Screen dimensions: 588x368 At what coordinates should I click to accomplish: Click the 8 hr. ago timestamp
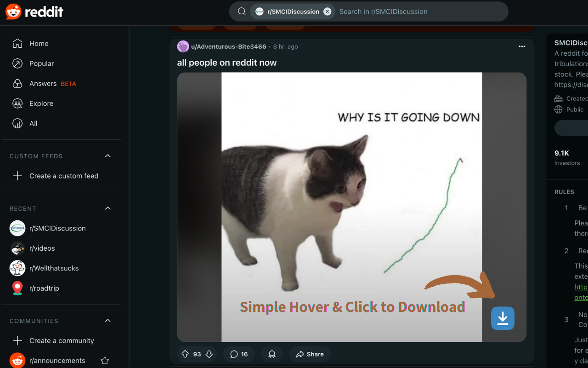tap(286, 46)
